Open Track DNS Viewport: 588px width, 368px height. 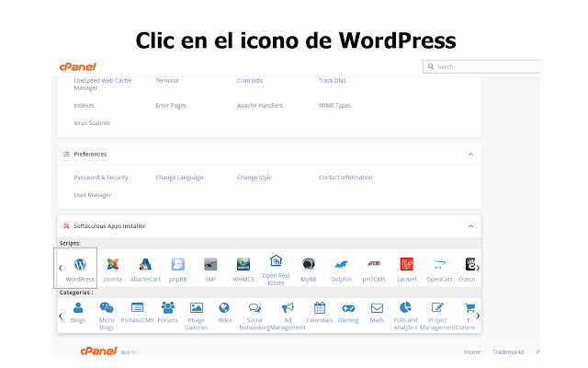[333, 80]
